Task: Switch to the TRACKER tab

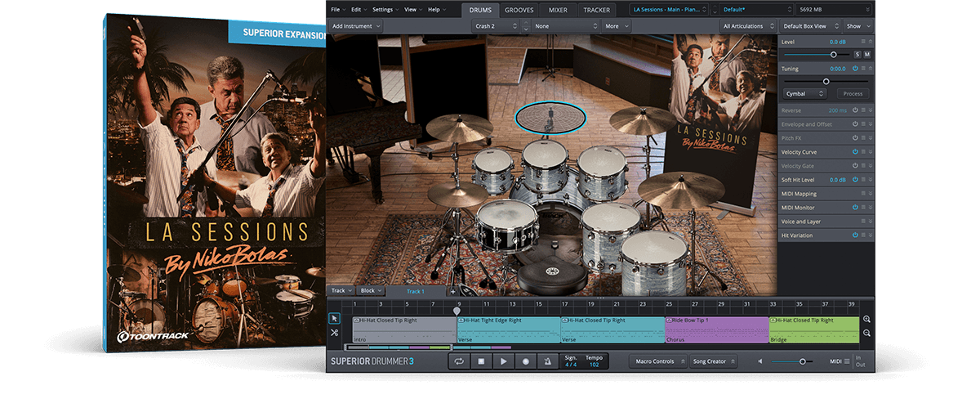Action: 597,10
